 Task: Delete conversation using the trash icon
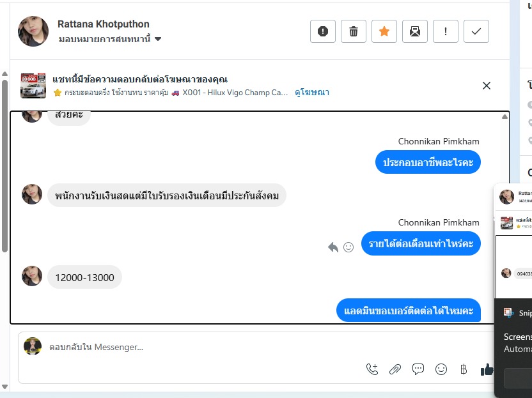pos(354,31)
